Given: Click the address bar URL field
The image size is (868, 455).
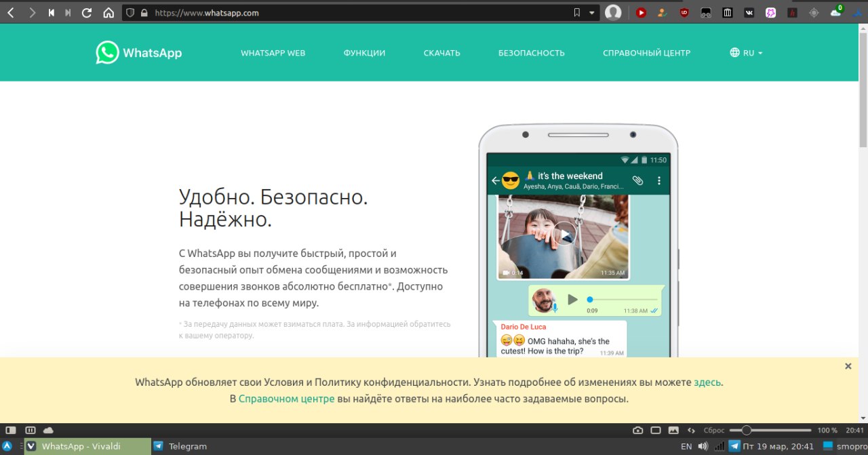Looking at the screenshot, I should coord(359,12).
